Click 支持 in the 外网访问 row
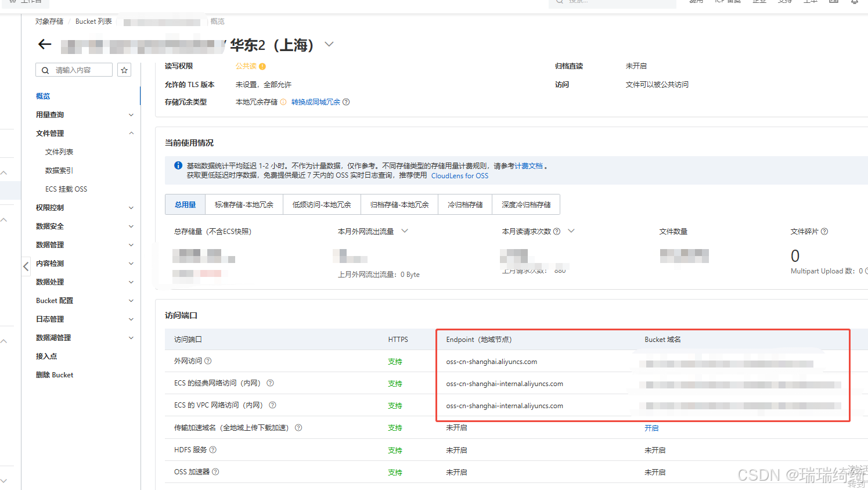868x490 pixels. tap(395, 362)
